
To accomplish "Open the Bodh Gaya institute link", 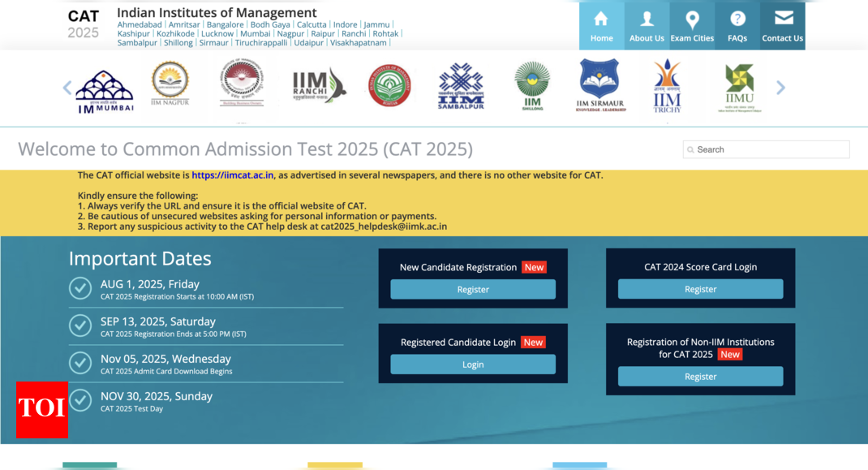I will (x=270, y=24).
